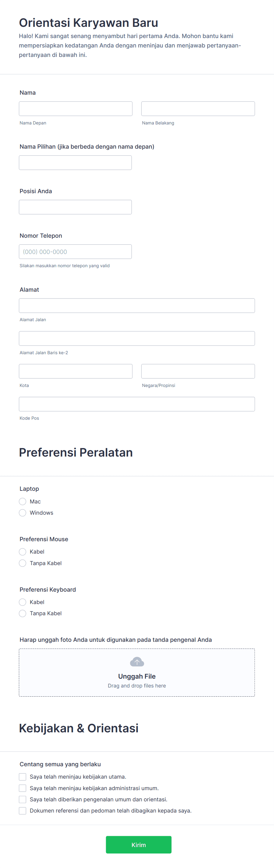
Task: Click the Posisi Anda text field
Action: [x=75, y=207]
